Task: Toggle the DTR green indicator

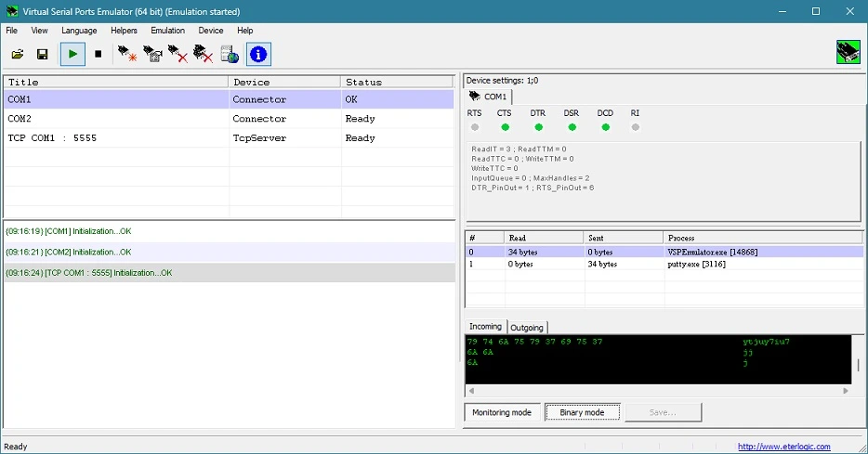Action: tap(539, 127)
